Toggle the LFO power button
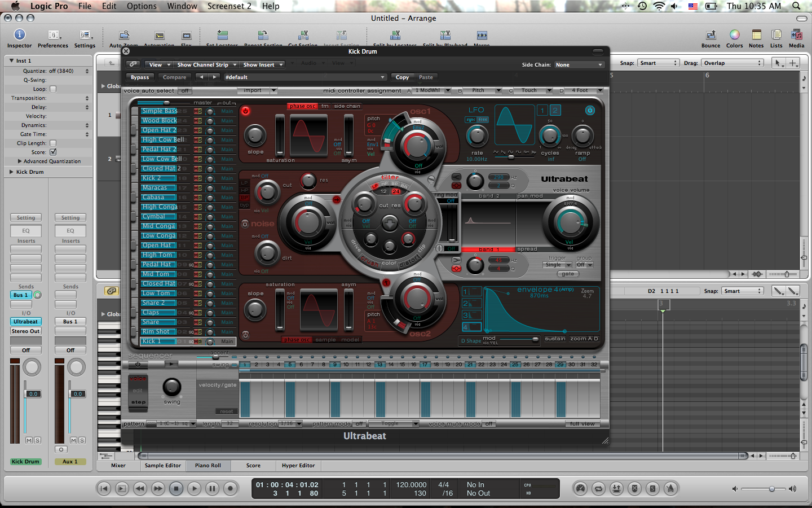The height and width of the screenshot is (508, 812). coord(590,110)
